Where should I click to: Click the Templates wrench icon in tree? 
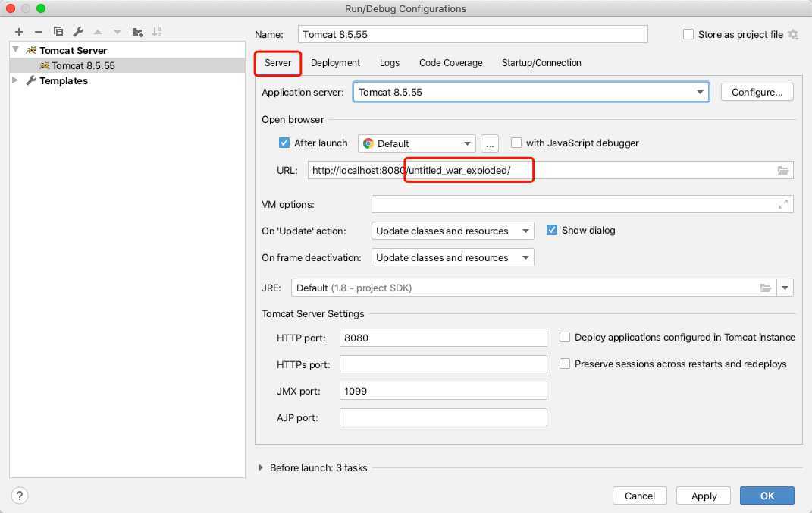pyautogui.click(x=31, y=81)
